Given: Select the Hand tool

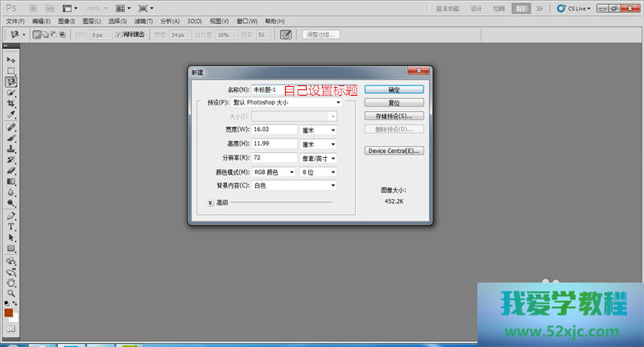Looking at the screenshot, I should click(x=11, y=282).
